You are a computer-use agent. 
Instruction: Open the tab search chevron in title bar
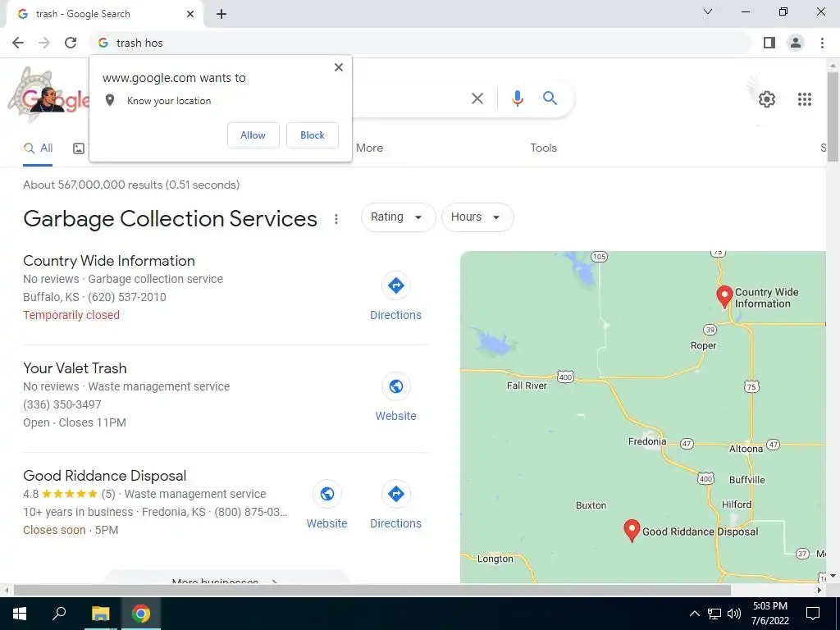(708, 11)
